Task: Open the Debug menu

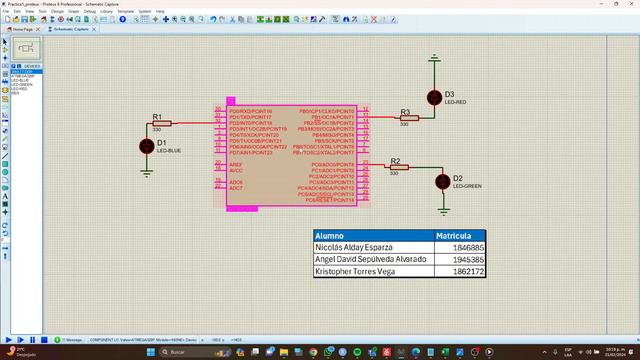Action: click(89, 11)
